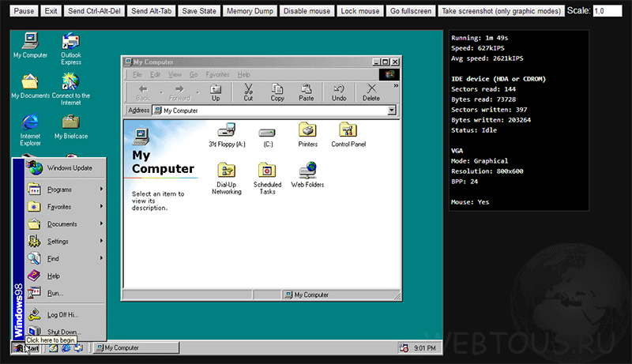Click the Disable mouse button
This screenshot has height=364, width=632.
coord(307,11)
